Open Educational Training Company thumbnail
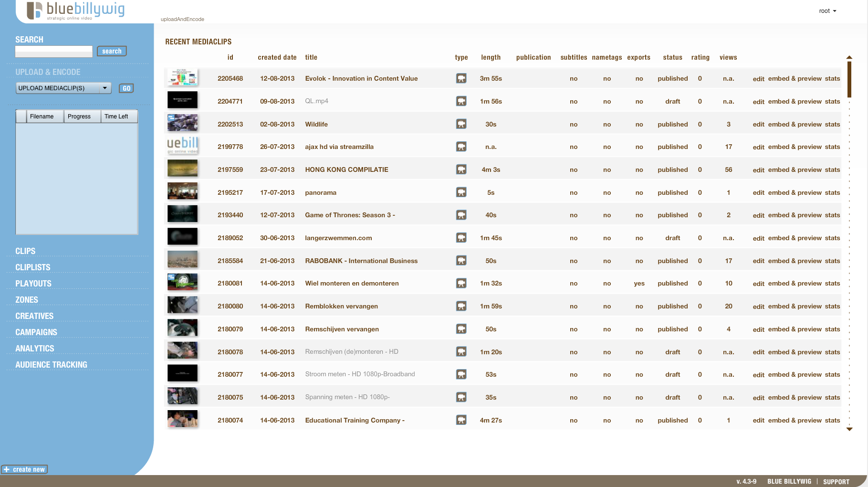 coord(182,419)
